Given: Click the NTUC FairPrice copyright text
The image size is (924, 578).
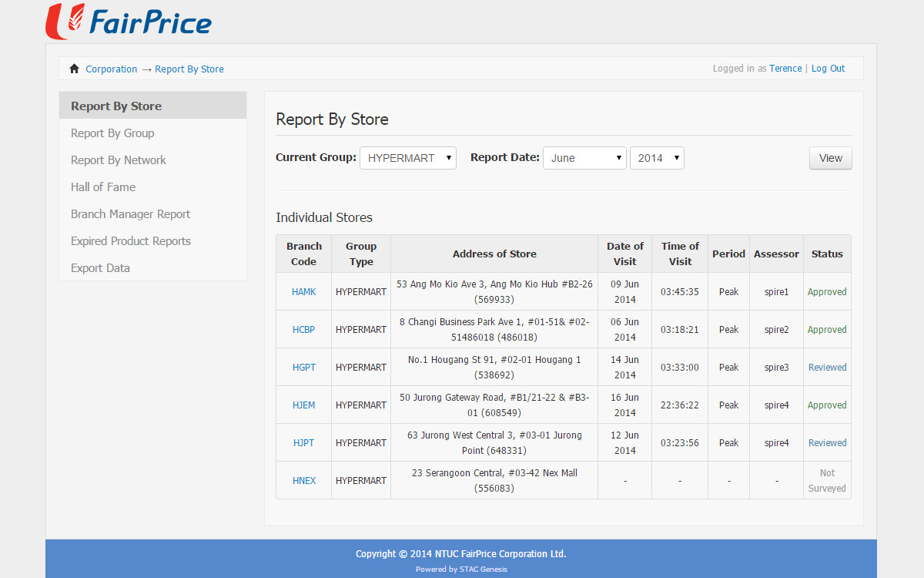Looking at the screenshot, I should [460, 553].
